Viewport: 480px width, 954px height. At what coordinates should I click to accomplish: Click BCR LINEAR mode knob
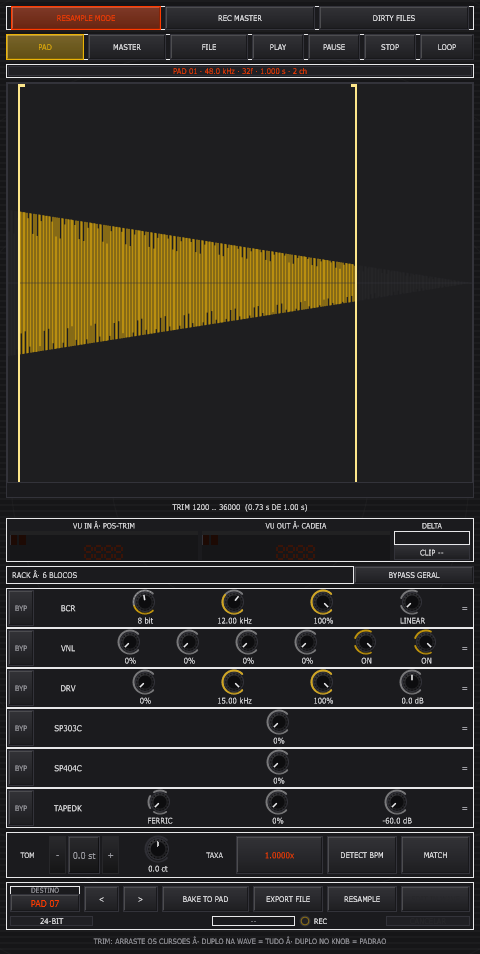[412, 602]
